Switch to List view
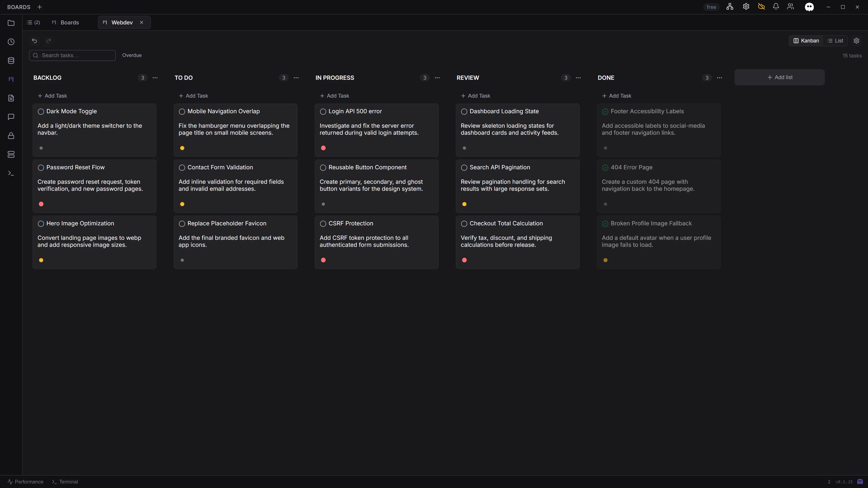This screenshot has height=488, width=868. [835, 41]
